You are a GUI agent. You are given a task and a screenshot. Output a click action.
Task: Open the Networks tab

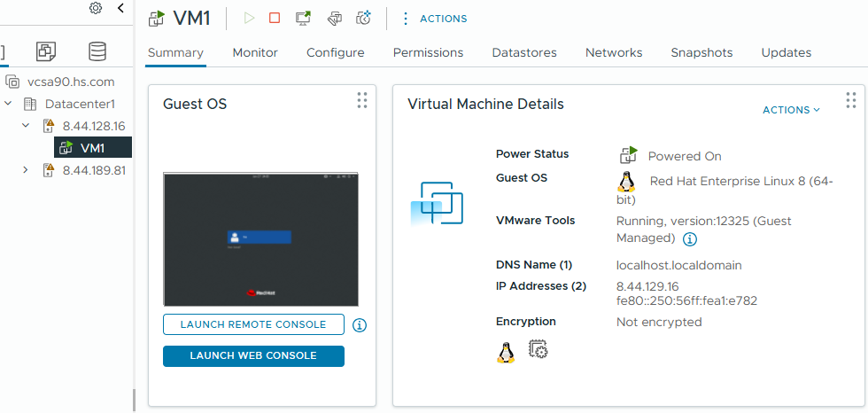pos(614,53)
